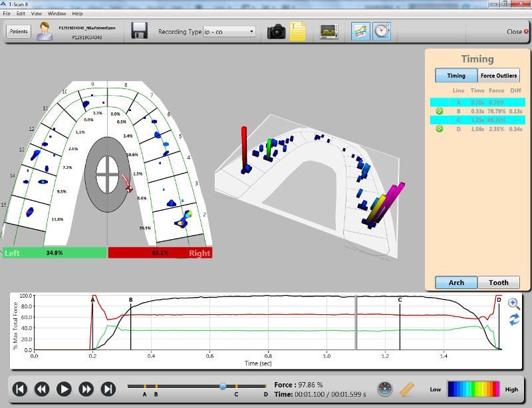Viewport: 532px width, 408px height.
Task: Click the camera snapshot icon
Action: click(x=276, y=32)
